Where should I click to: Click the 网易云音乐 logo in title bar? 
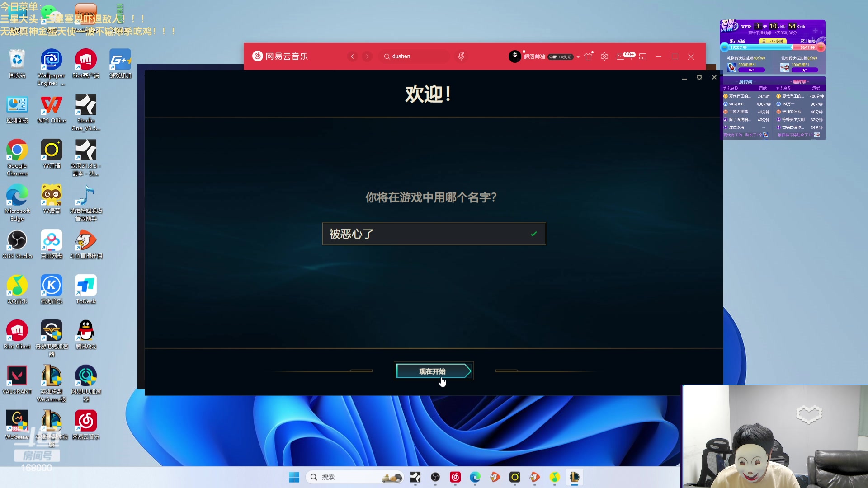(x=280, y=56)
